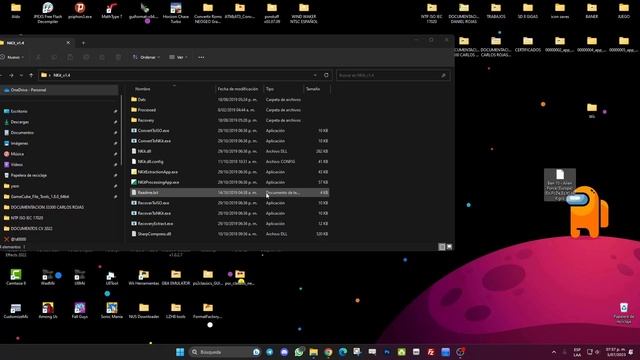Switch to details view layout button
The width and height of the screenshot is (640, 360).
point(442,247)
